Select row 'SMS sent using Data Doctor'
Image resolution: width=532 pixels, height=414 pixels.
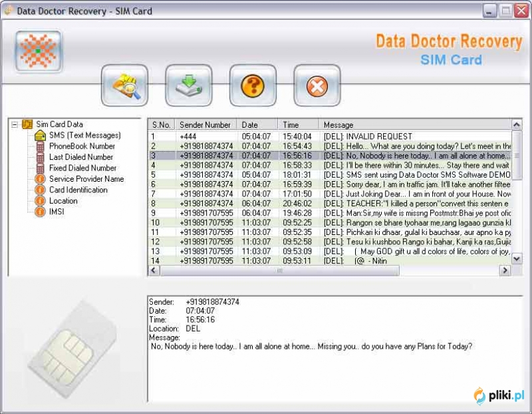pyautogui.click(x=330, y=174)
